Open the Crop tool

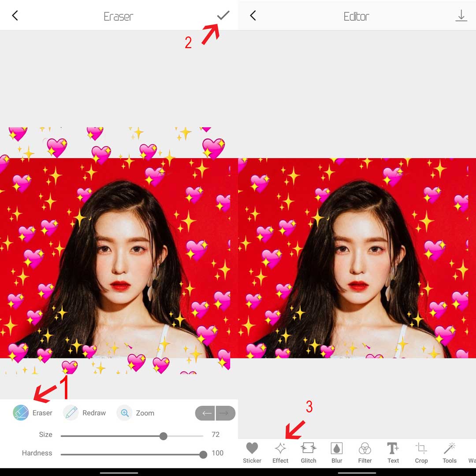(421, 448)
